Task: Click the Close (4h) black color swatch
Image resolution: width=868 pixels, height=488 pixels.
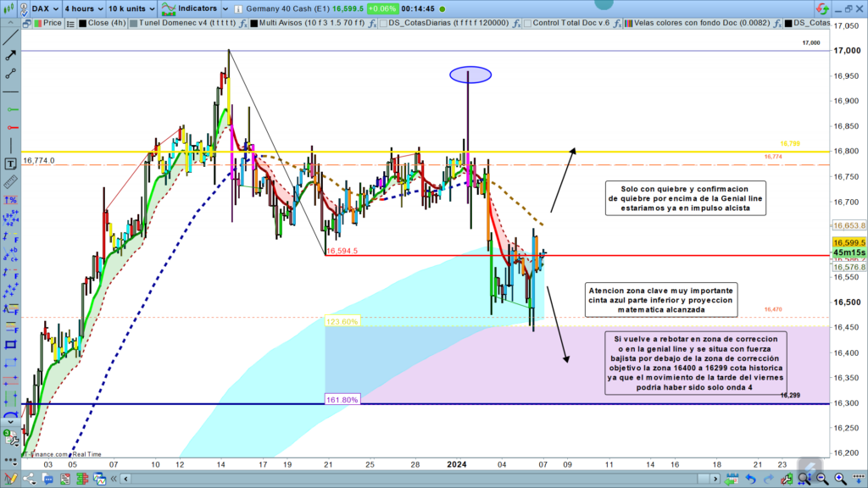Action: pos(82,23)
